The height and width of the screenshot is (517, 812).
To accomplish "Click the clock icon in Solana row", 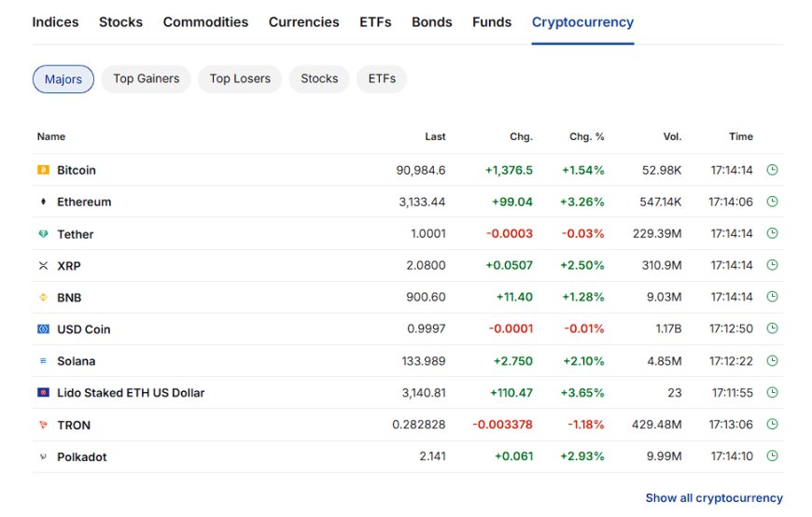I will (772, 360).
